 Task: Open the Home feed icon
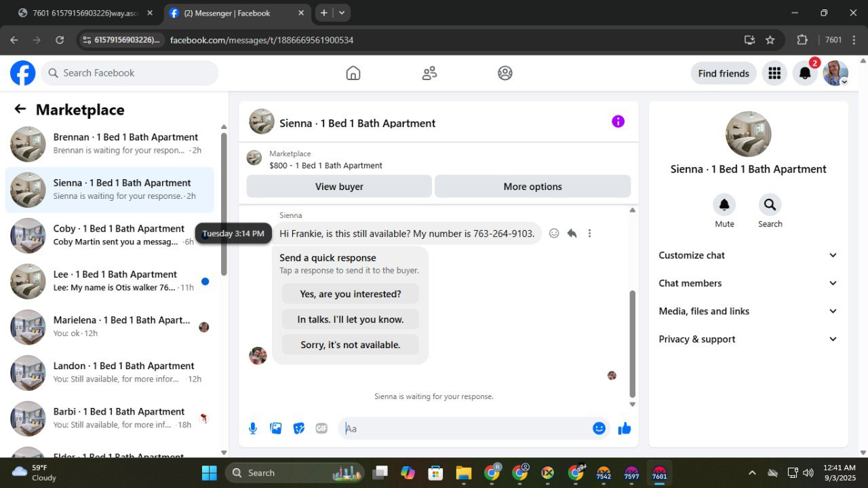point(353,73)
